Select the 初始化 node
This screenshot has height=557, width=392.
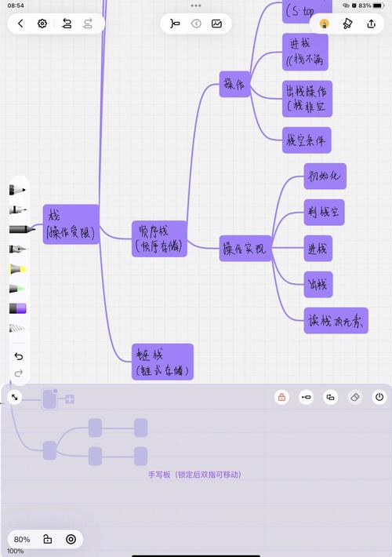tap(325, 177)
